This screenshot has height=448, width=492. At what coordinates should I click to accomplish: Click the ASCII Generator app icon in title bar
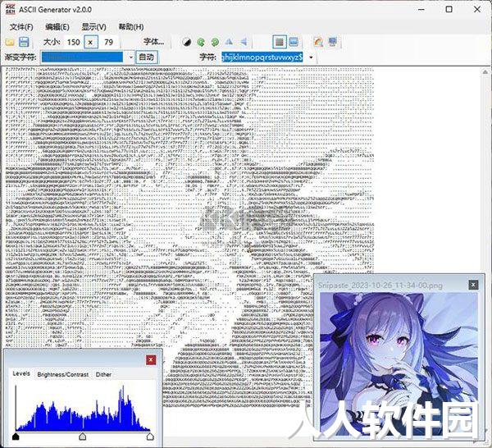[x=11, y=9]
